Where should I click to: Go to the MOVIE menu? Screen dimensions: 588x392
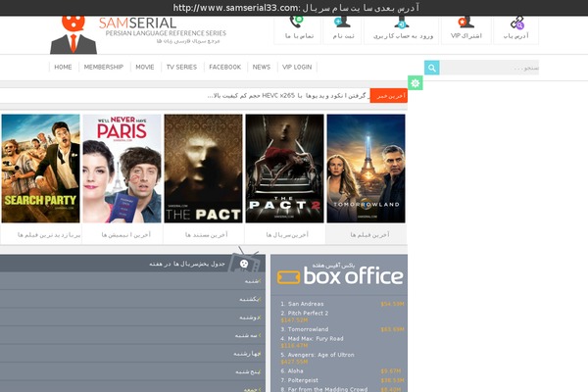[x=145, y=68]
